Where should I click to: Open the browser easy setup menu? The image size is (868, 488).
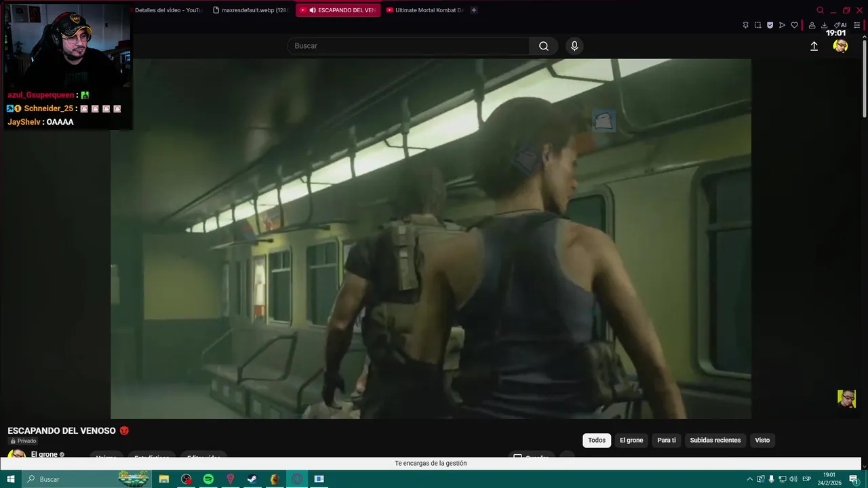(856, 25)
